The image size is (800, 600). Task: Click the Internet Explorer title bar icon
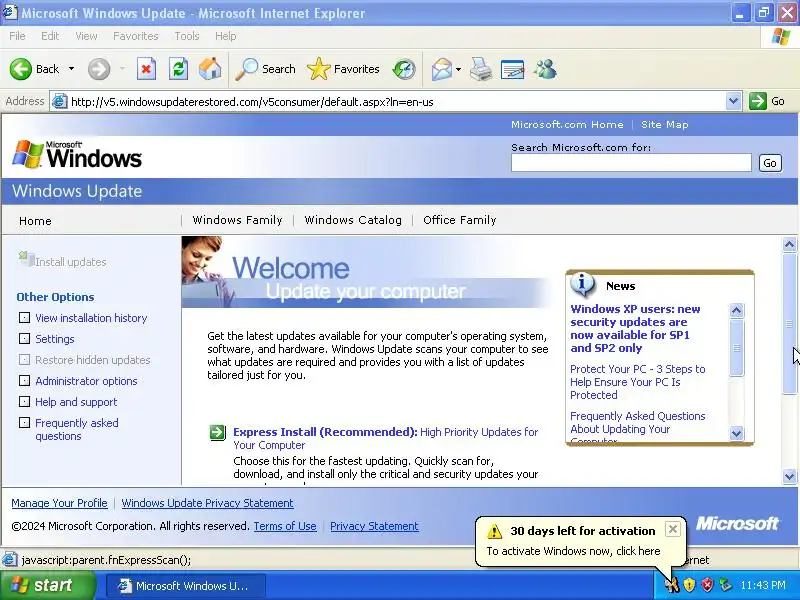[9, 12]
